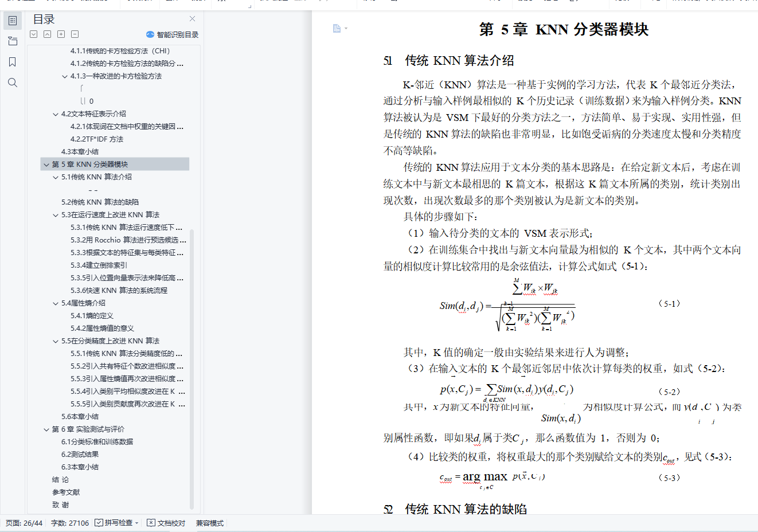Image resolution: width=758 pixels, height=532 pixels.
Task: Go to 4.1.2传统的卡方检验方法的缺陷分 heading
Action: [x=127, y=64]
